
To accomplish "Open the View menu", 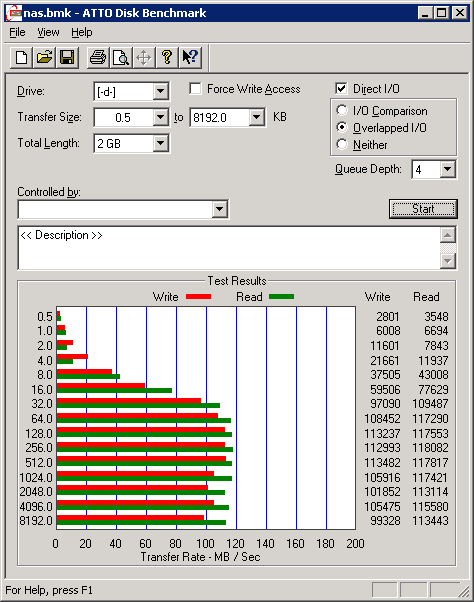I will point(48,32).
